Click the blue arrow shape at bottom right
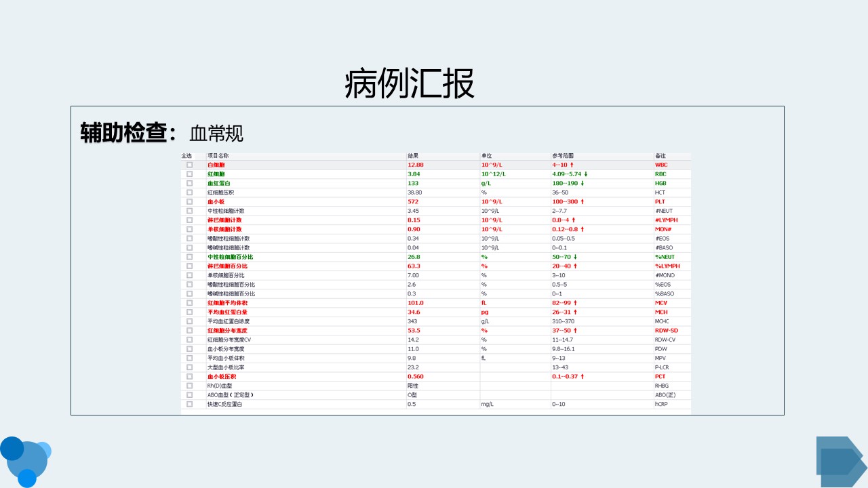The image size is (868, 488). (x=841, y=461)
